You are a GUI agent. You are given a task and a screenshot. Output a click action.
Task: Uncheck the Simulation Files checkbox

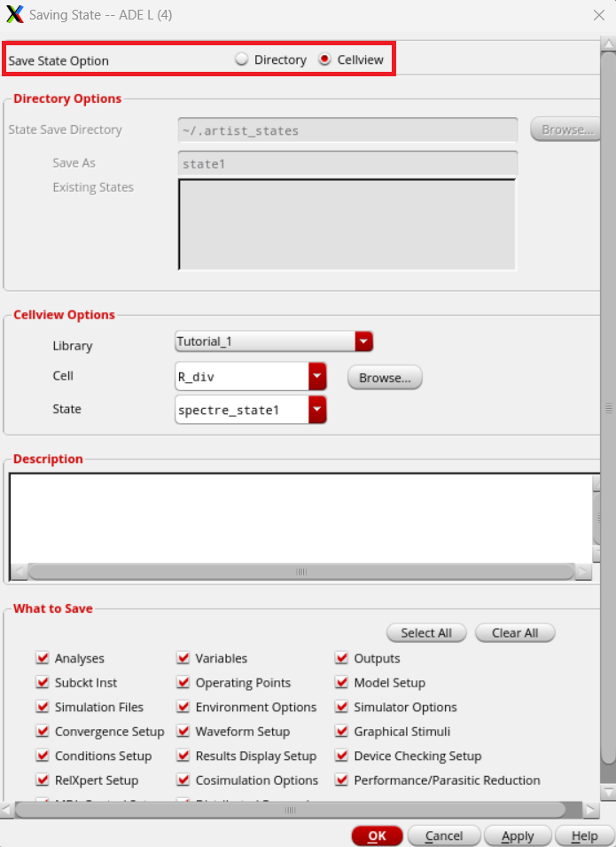tap(43, 707)
